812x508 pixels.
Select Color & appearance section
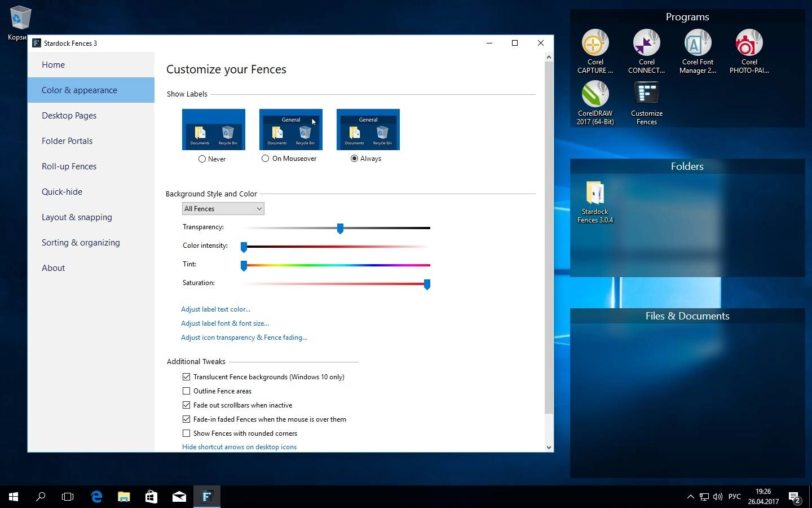point(91,90)
